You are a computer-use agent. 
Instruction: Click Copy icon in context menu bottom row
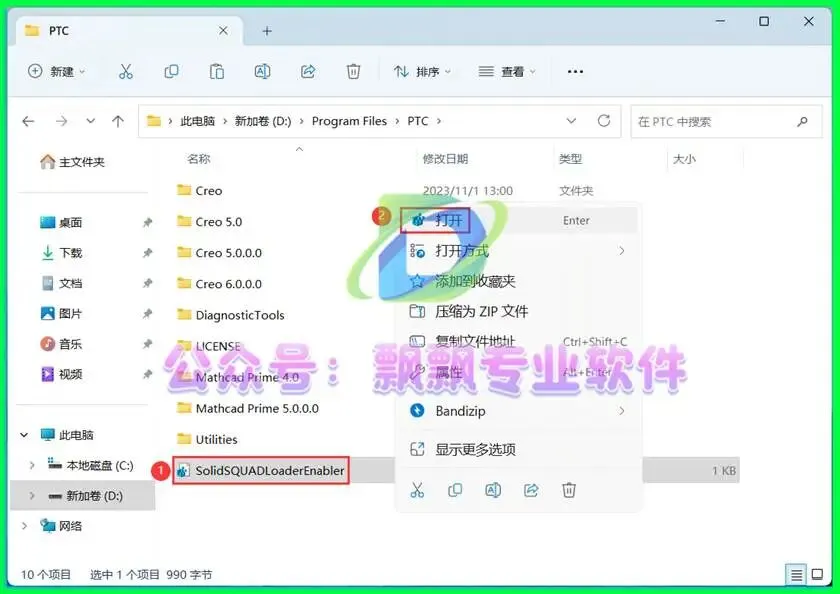click(455, 490)
